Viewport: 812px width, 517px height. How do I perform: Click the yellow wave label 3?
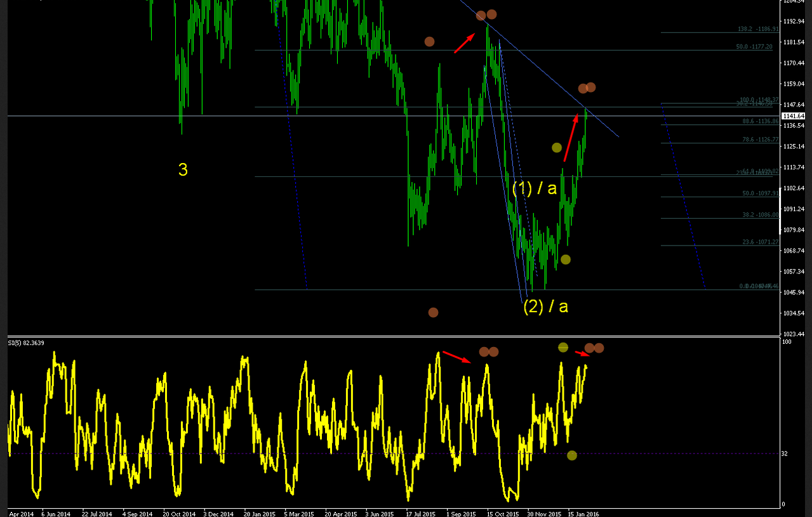pyautogui.click(x=183, y=170)
